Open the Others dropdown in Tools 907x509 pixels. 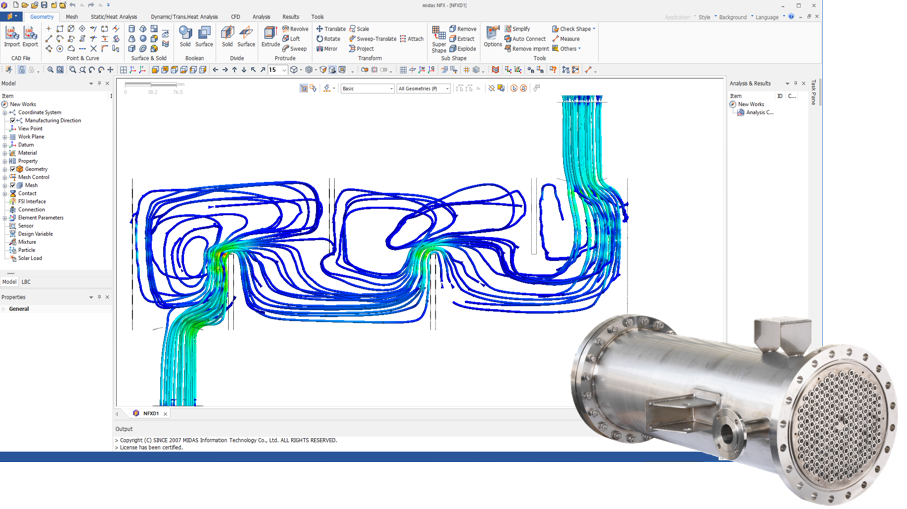(566, 49)
